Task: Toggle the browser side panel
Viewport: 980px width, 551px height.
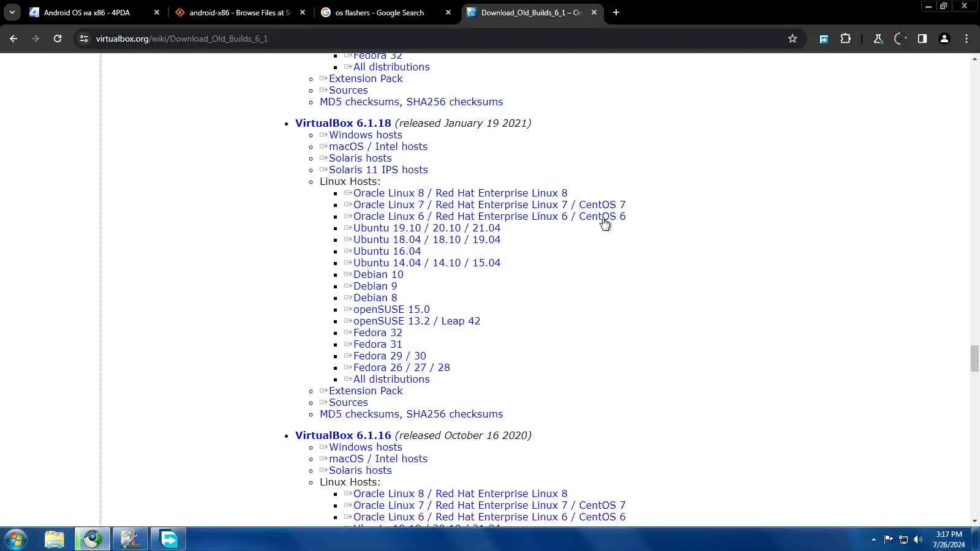Action: click(922, 39)
